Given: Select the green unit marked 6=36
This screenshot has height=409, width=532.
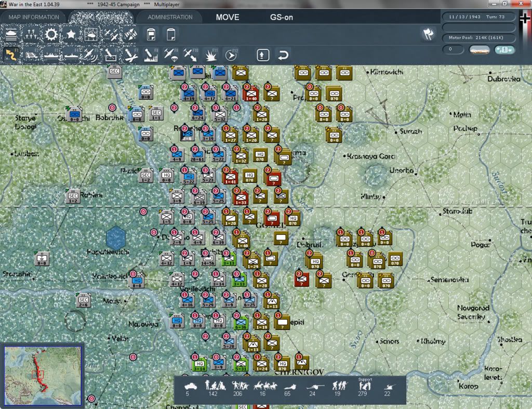Looking at the screenshot, I should [241, 323].
